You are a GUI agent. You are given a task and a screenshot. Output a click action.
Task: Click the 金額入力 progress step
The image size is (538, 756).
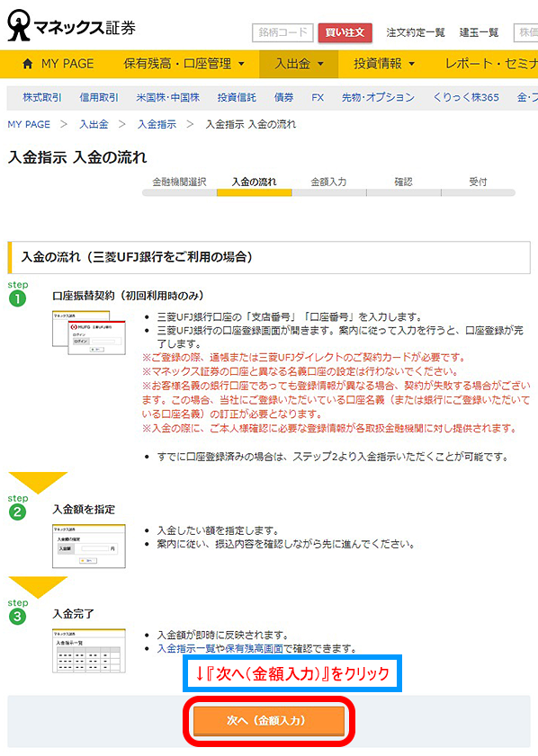328,182
